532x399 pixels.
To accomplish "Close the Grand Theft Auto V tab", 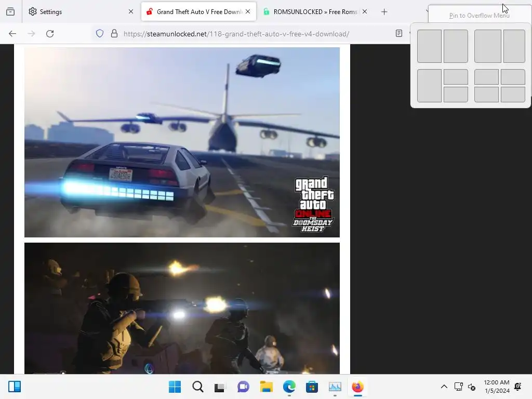I will pyautogui.click(x=248, y=12).
